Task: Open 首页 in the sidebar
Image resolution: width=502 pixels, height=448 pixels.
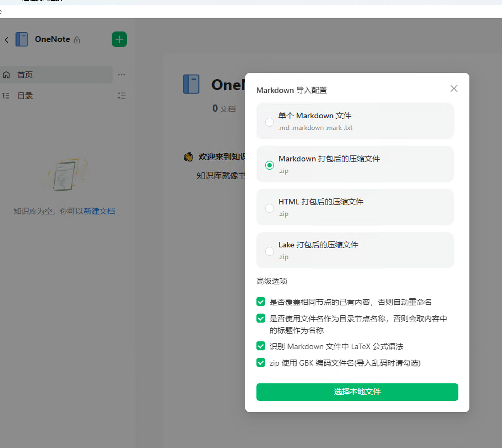Action: pyautogui.click(x=25, y=75)
